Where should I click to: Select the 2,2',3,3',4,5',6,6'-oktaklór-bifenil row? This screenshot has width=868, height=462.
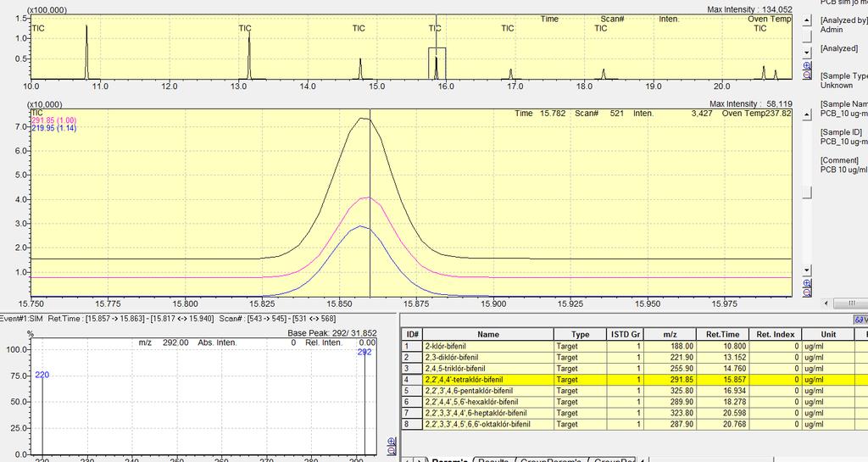click(x=634, y=425)
